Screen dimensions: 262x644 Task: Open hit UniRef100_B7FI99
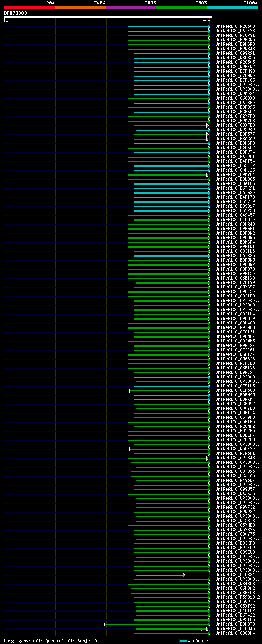(x=235, y=282)
